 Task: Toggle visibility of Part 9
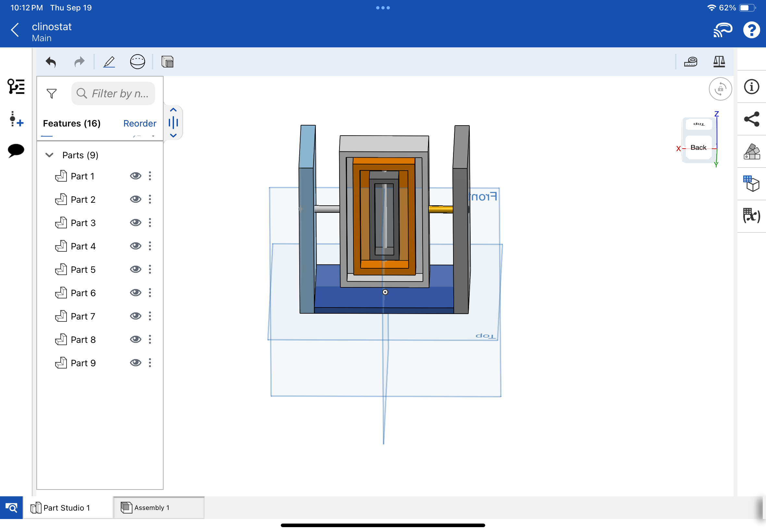pos(135,363)
